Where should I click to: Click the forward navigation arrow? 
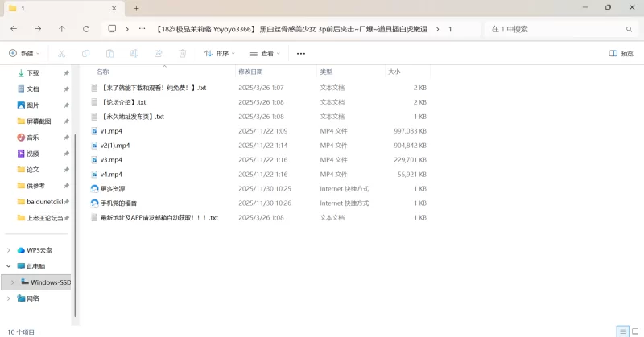coord(38,29)
